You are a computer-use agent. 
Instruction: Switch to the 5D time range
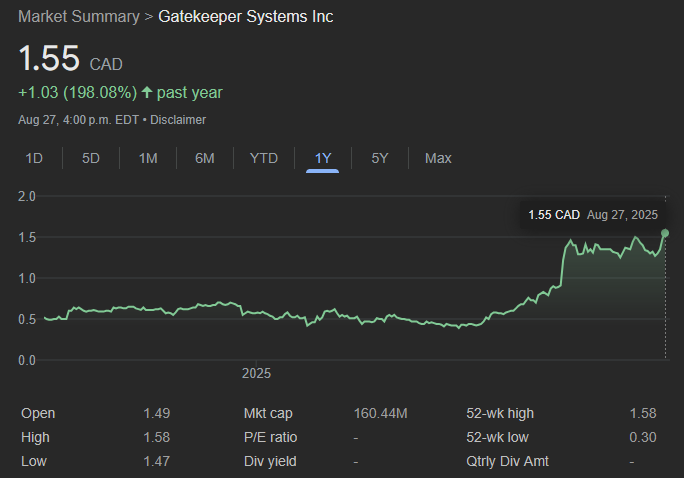pyautogui.click(x=91, y=158)
